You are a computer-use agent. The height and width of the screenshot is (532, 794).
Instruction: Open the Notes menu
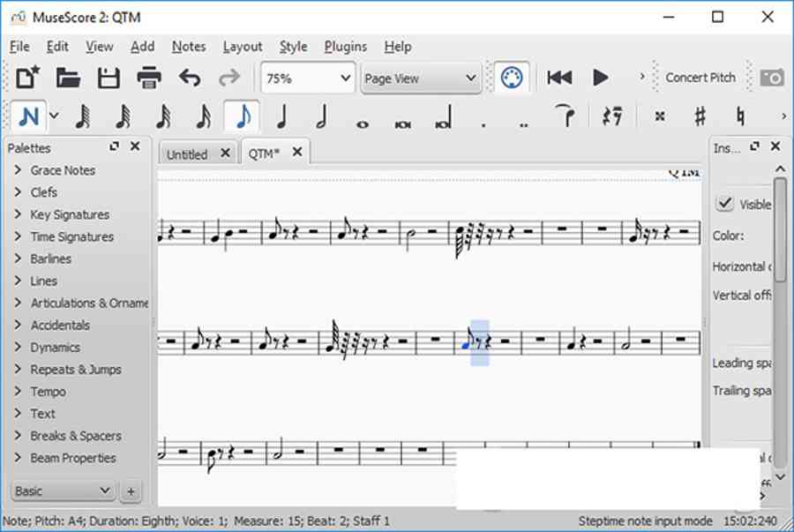(189, 47)
